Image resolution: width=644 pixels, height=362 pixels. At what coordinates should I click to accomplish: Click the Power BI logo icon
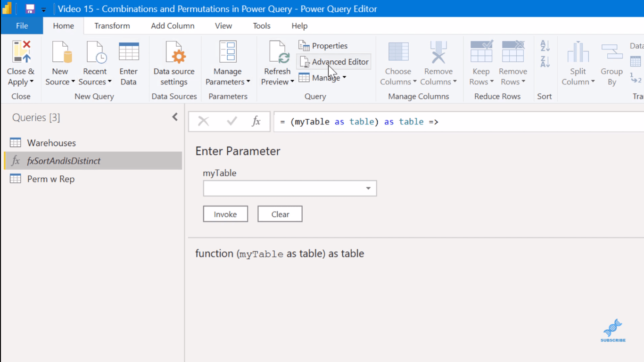tap(7, 8)
